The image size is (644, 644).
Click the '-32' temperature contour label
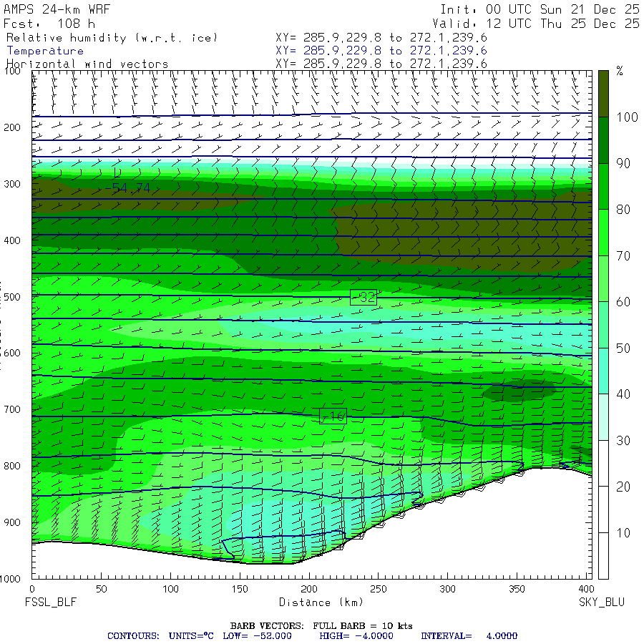364,297
